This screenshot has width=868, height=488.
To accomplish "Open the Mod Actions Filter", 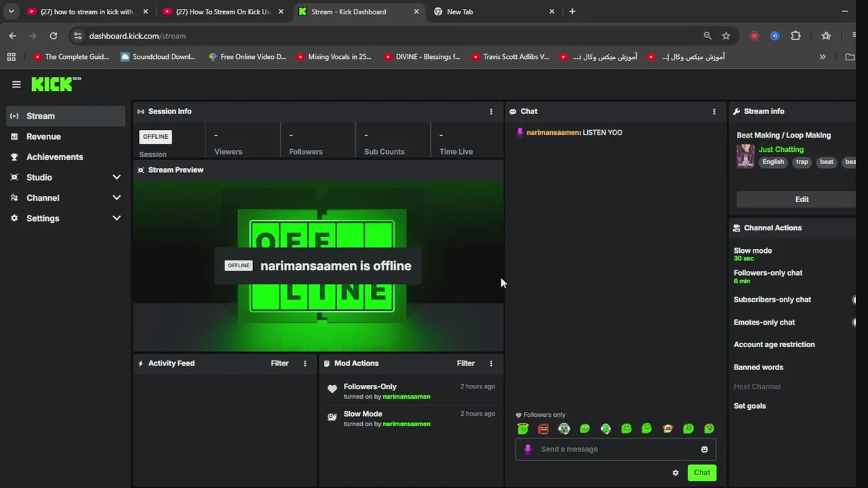I will [465, 363].
